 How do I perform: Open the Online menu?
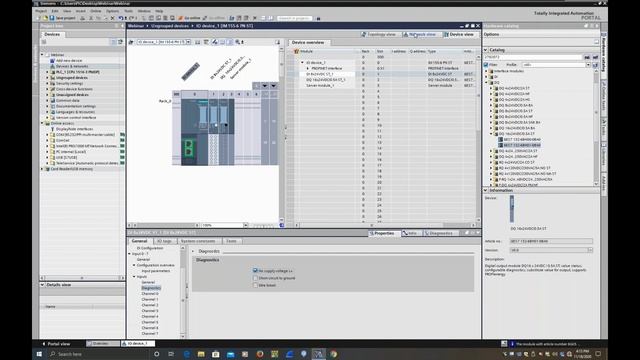[96, 11]
